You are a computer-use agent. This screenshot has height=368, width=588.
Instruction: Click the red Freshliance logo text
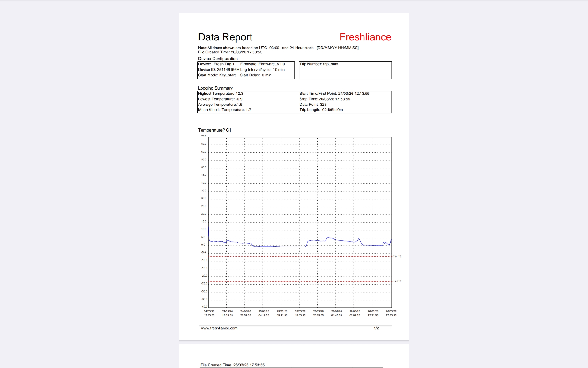pyautogui.click(x=365, y=37)
